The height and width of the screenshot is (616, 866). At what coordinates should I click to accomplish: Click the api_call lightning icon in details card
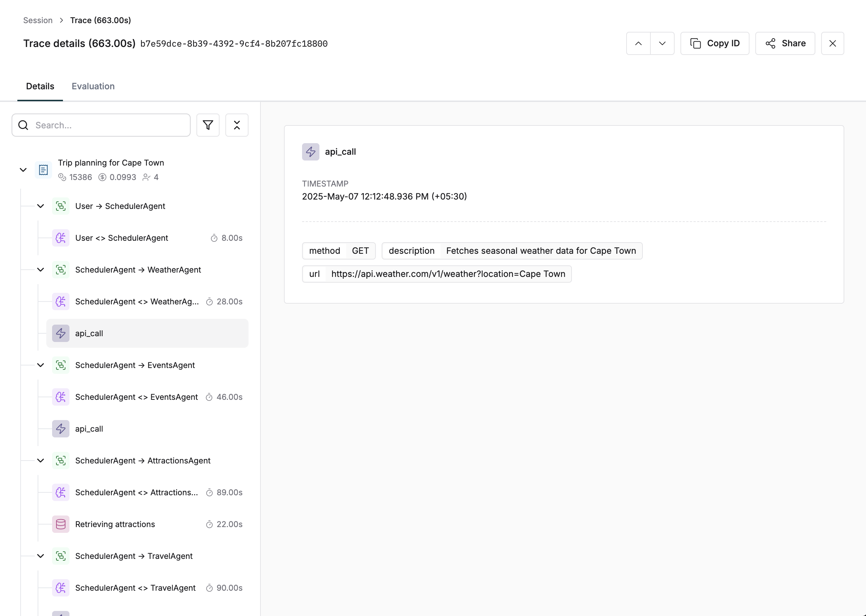[310, 152]
